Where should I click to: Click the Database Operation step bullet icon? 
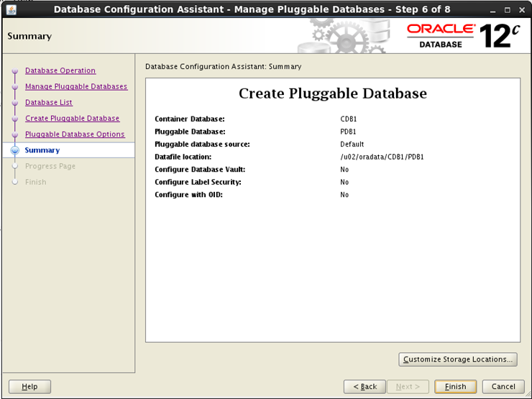[x=15, y=71]
